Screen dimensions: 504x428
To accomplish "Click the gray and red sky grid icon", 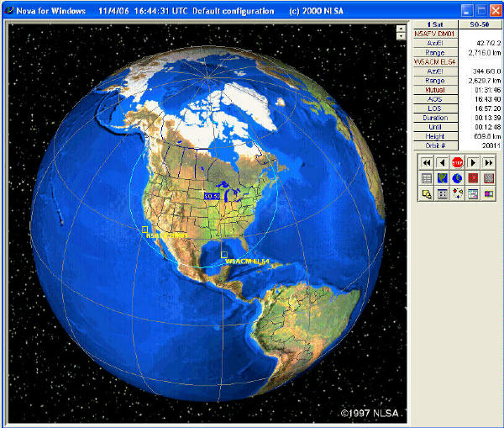I will click(x=489, y=178).
